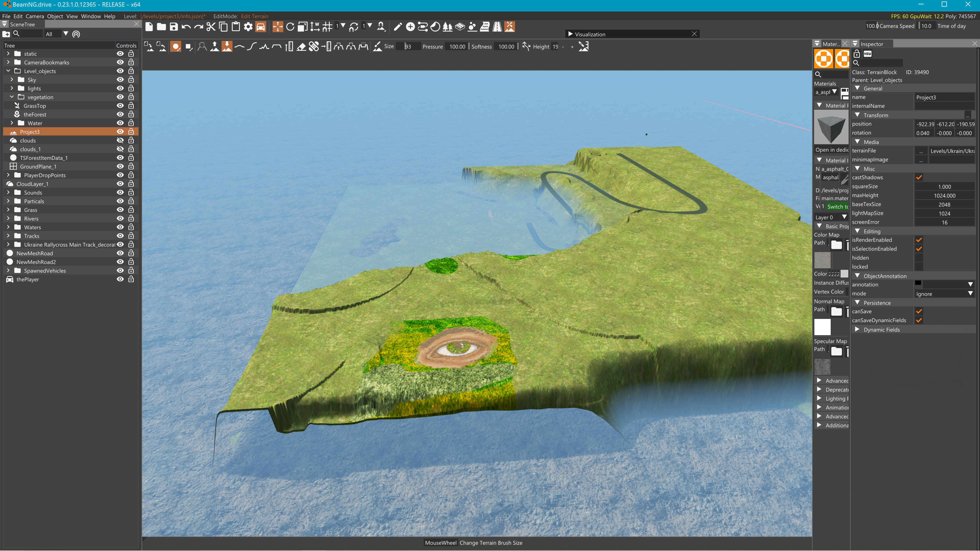Select the Lower Height terrain tool
Viewport: 980px width, 551px height.
click(x=227, y=47)
